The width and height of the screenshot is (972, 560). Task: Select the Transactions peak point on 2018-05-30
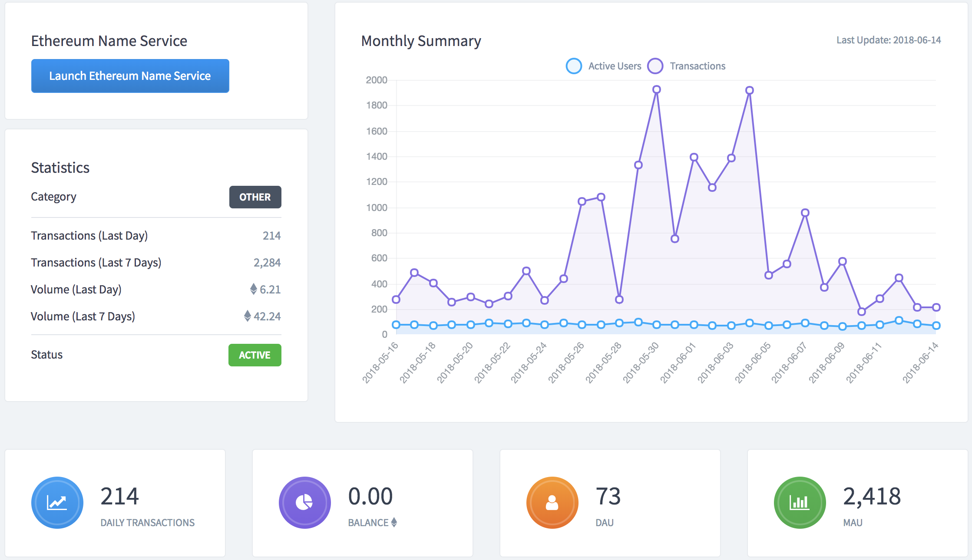coord(657,89)
